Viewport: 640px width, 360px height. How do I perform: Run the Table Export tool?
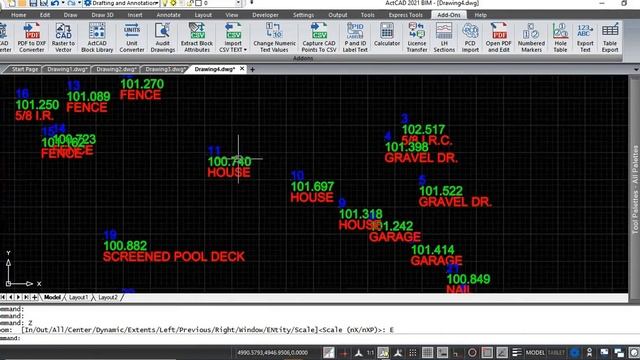coord(610,38)
